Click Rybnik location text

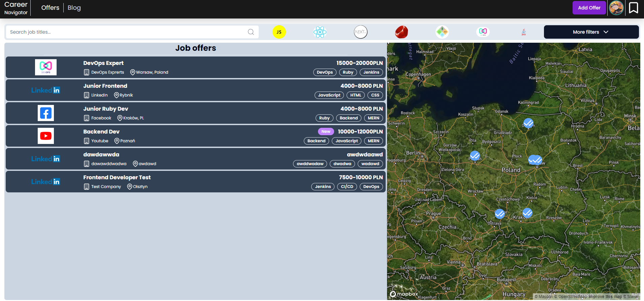[126, 95]
